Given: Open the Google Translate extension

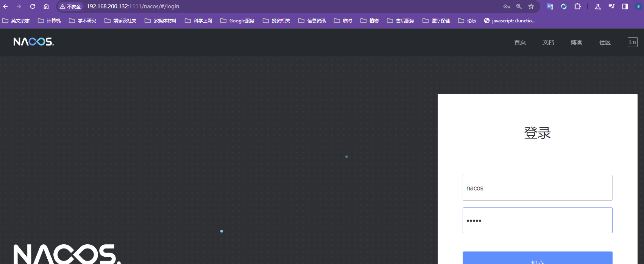Looking at the screenshot, I should coord(550,6).
